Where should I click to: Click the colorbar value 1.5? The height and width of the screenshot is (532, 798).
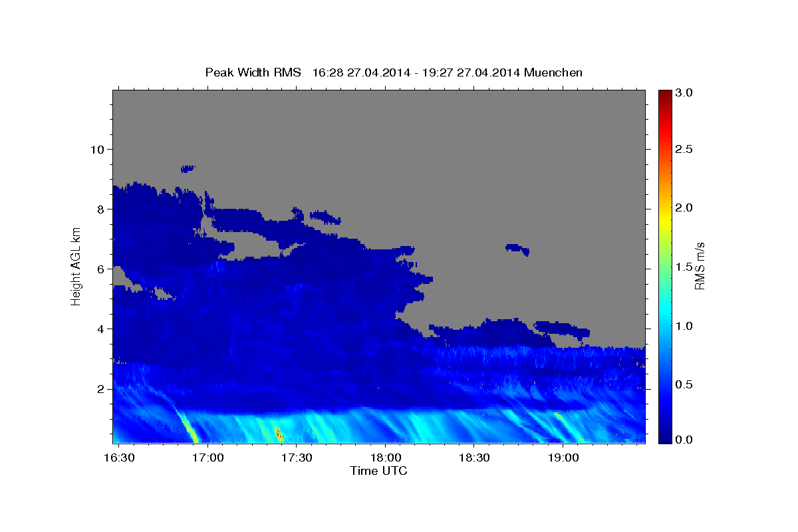point(683,267)
